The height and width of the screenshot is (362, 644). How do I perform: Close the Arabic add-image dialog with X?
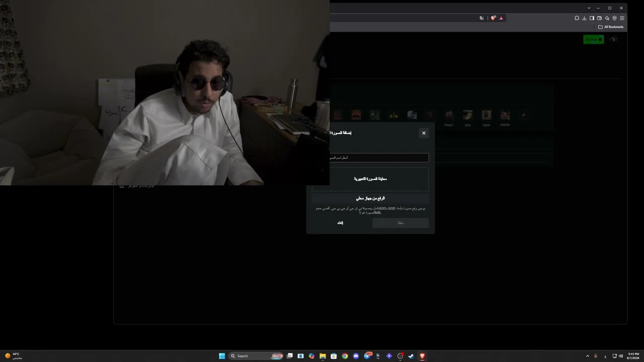click(x=424, y=133)
